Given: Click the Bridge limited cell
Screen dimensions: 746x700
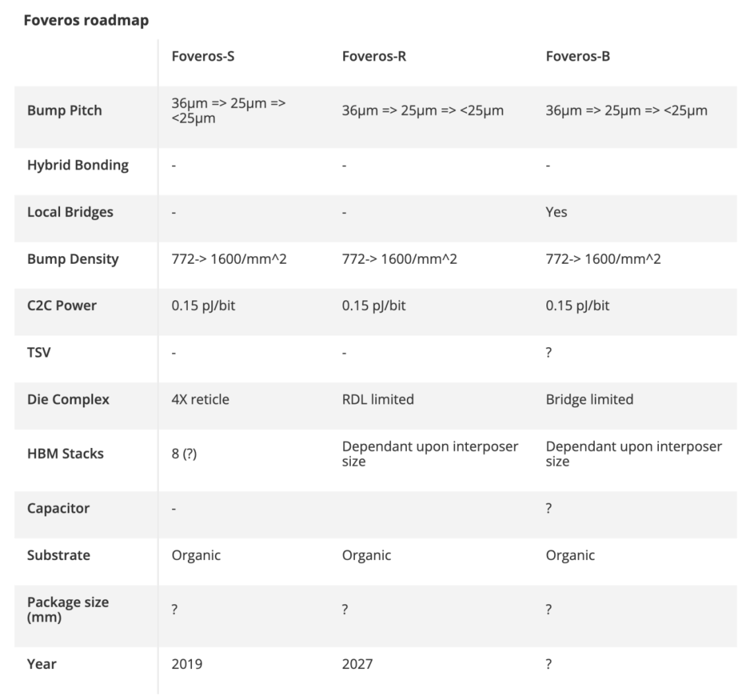Looking at the screenshot, I should 589,399.
